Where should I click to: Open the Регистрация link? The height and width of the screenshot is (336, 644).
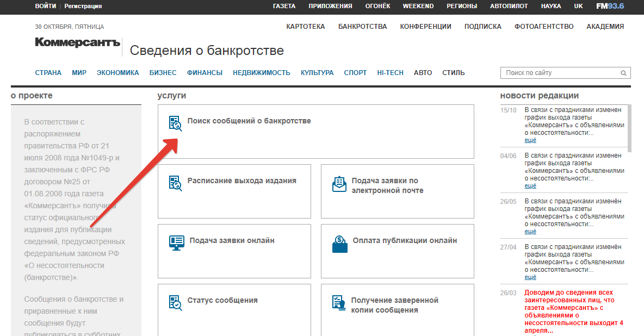pyautogui.click(x=83, y=6)
